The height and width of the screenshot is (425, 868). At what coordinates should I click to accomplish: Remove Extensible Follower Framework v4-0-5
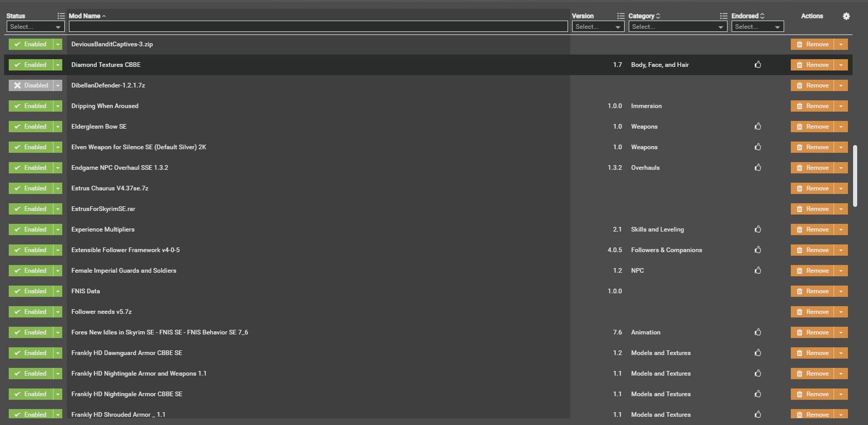click(x=812, y=250)
